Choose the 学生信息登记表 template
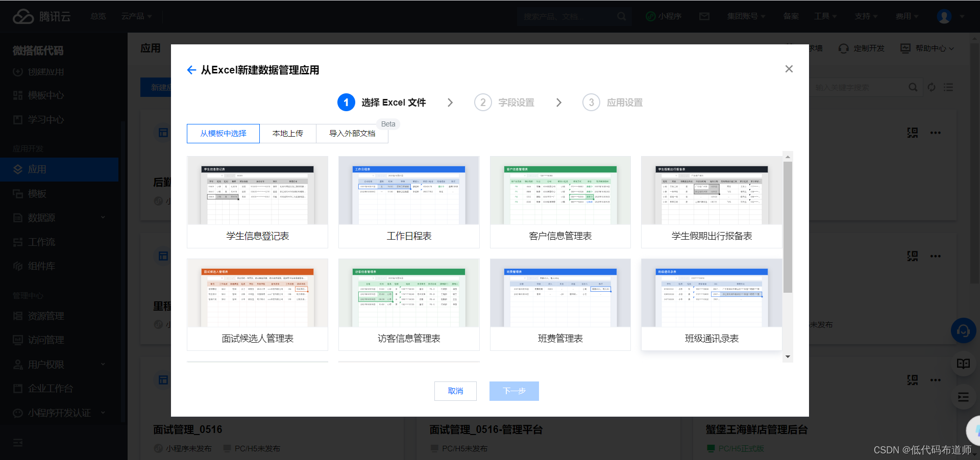This screenshot has height=460, width=980. pos(258,202)
